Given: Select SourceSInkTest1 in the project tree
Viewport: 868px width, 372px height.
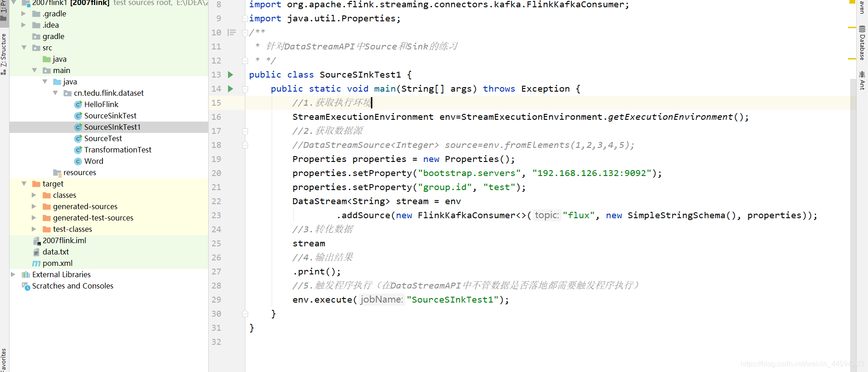Looking at the screenshot, I should (109, 127).
